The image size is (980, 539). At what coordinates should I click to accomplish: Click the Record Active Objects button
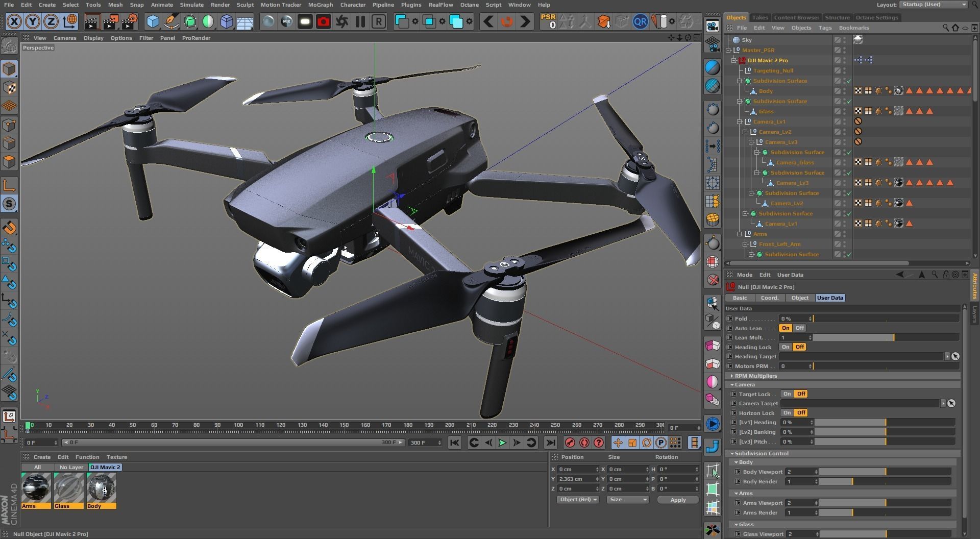point(570,443)
